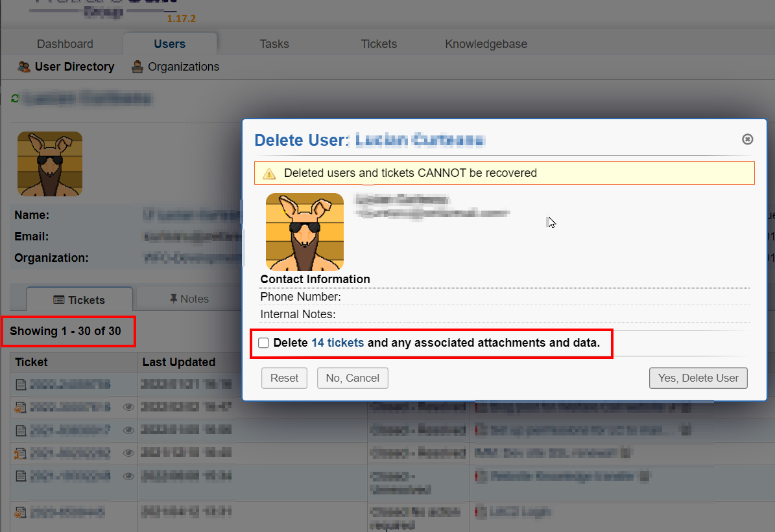Click the user avatar image inside the dialog
The height and width of the screenshot is (532, 775).
(305, 231)
